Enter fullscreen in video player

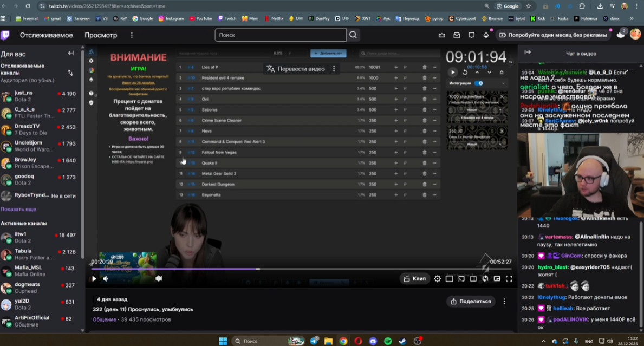coord(509,279)
